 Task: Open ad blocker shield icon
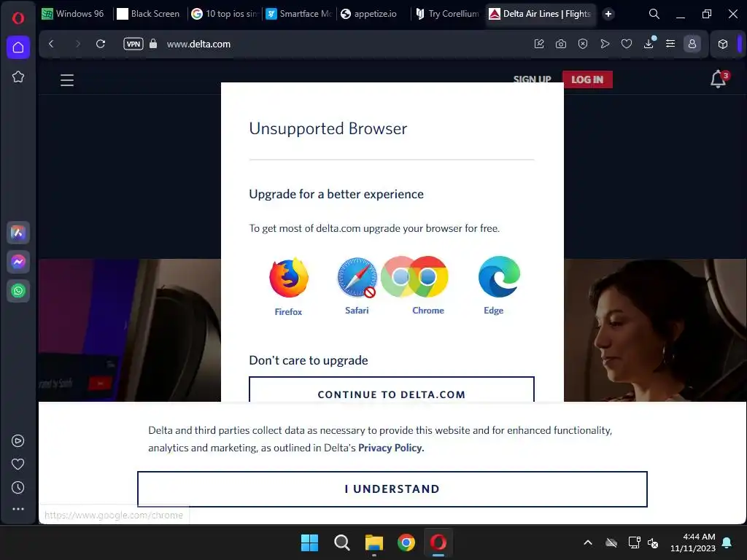583,44
